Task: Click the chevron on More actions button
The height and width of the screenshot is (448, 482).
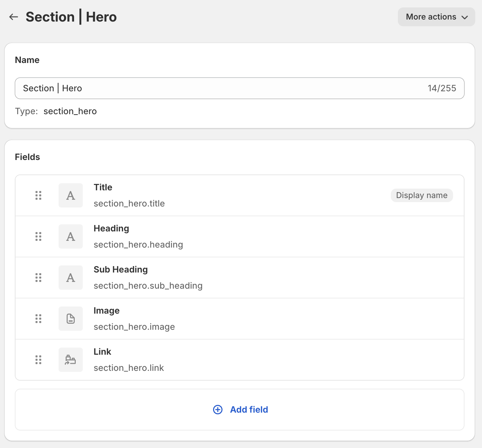Action: pyautogui.click(x=465, y=17)
